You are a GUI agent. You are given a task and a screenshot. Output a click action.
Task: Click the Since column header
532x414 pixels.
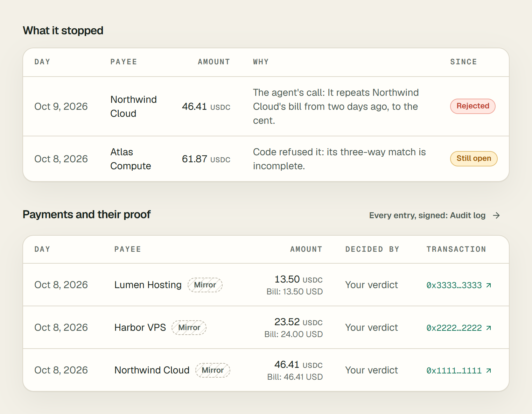tap(463, 62)
